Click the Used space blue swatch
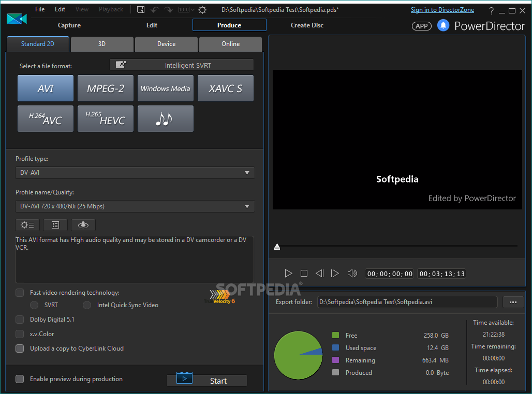This screenshot has height=394, width=532. pyautogui.click(x=335, y=347)
